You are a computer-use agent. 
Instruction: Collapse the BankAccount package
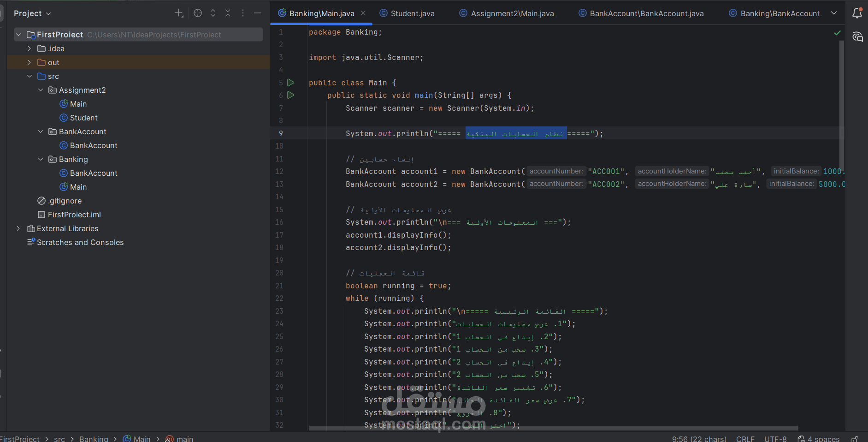pos(41,131)
